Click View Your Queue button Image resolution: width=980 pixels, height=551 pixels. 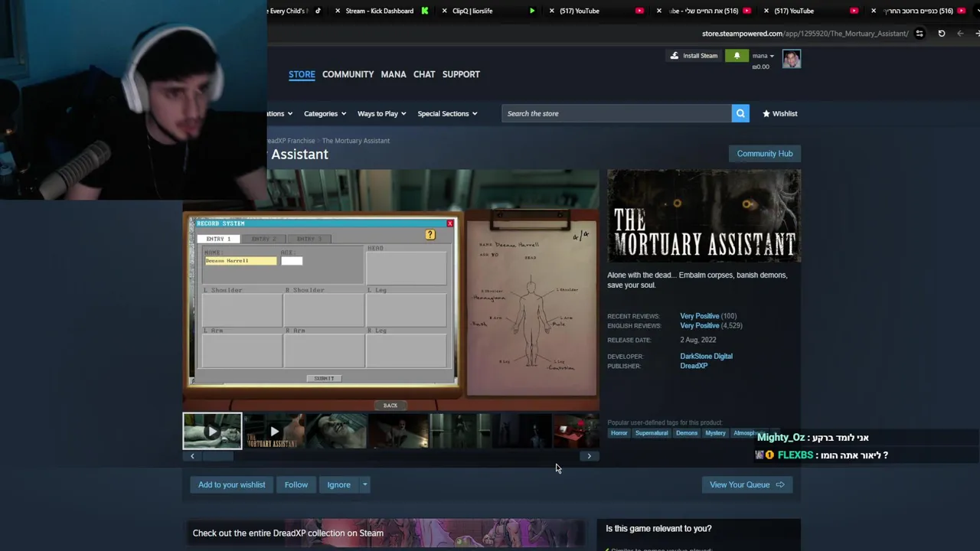point(746,484)
